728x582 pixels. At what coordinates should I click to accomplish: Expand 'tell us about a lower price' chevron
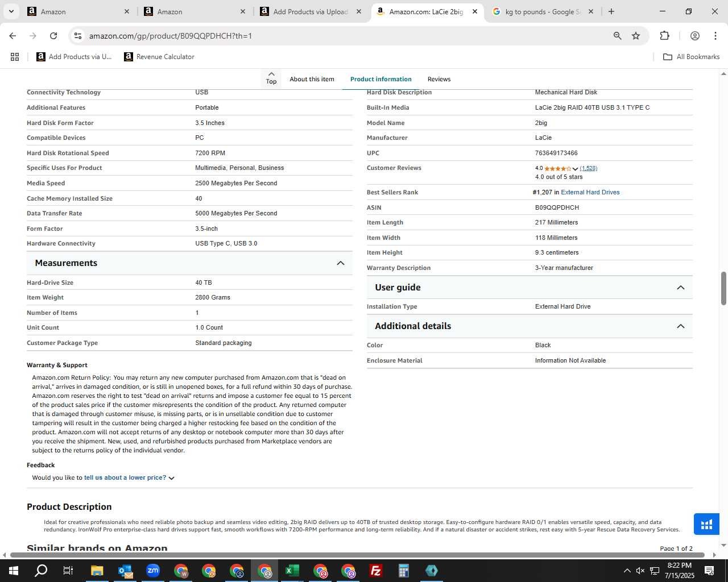pyautogui.click(x=172, y=478)
